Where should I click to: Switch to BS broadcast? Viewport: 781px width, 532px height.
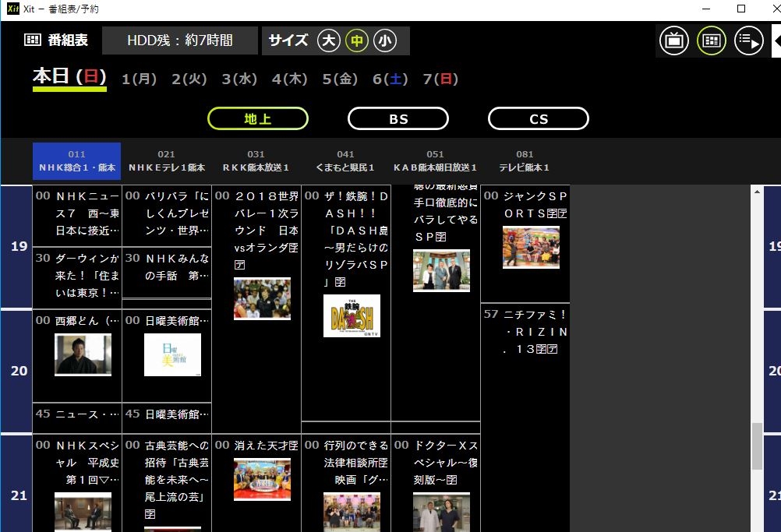(398, 118)
